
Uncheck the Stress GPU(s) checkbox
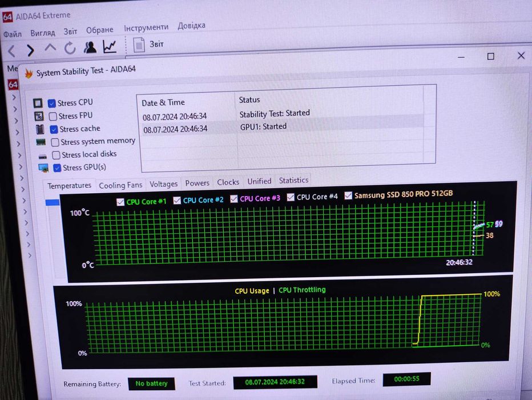(57, 168)
